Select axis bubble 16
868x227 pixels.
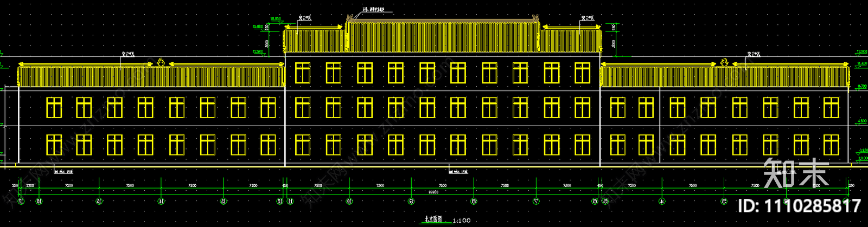pyautogui.click(x=39, y=202)
